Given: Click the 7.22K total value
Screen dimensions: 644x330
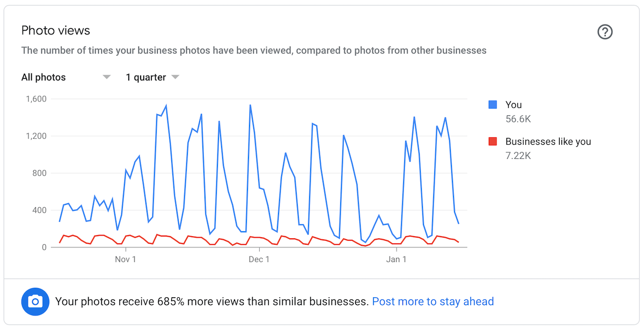Looking at the screenshot, I should 518,156.
